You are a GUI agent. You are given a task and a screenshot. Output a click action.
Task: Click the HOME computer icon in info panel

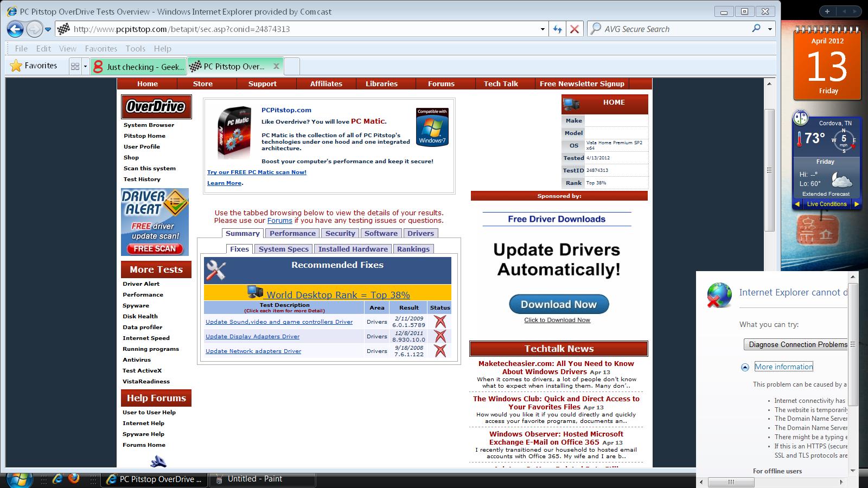571,104
